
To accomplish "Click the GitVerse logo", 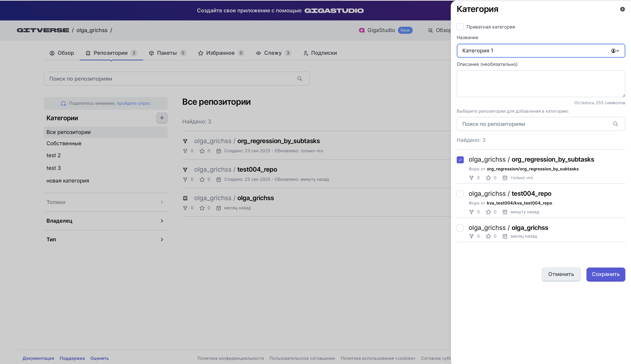I will point(43,30).
